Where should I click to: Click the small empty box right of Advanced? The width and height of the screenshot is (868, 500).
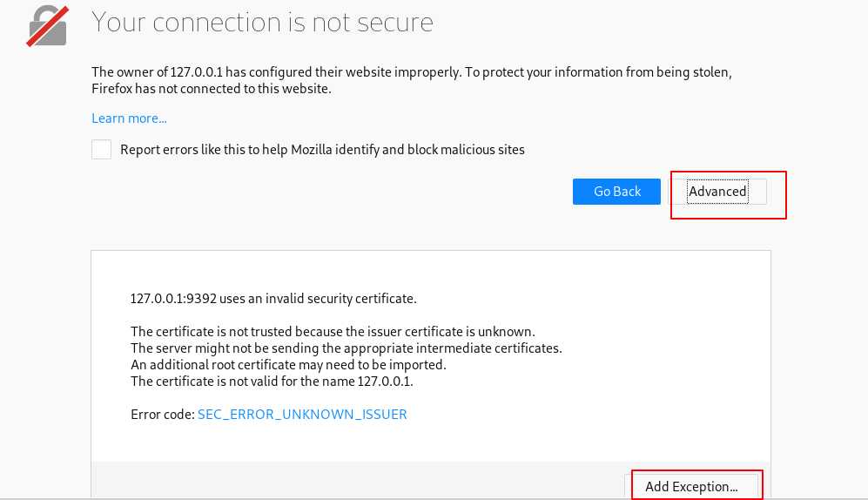pyautogui.click(x=758, y=192)
